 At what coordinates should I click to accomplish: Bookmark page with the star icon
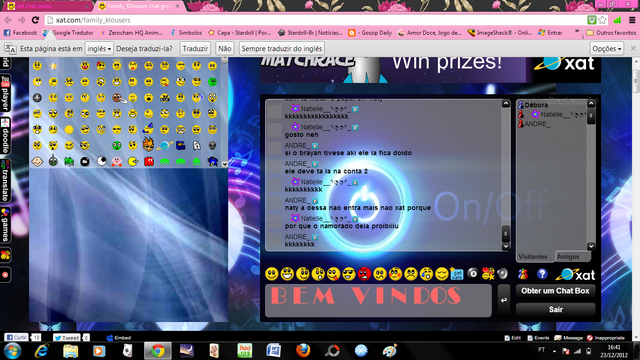(602, 20)
